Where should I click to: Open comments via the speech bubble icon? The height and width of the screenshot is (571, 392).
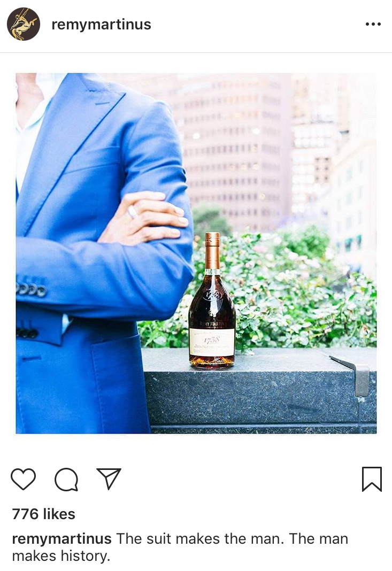(66, 480)
